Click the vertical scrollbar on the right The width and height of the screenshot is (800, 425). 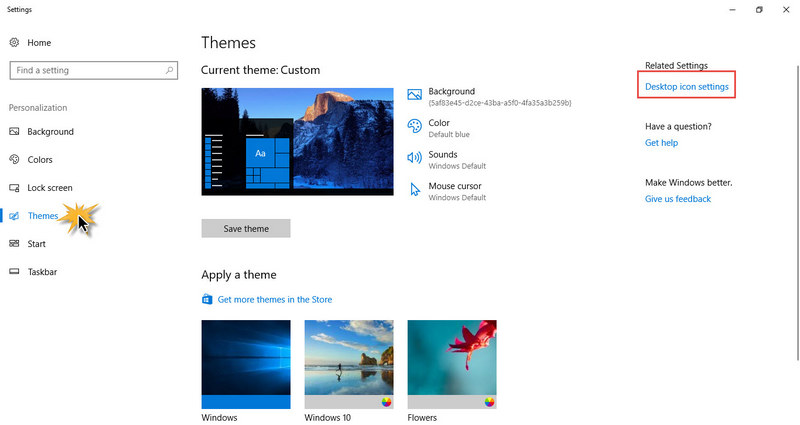coord(797,213)
